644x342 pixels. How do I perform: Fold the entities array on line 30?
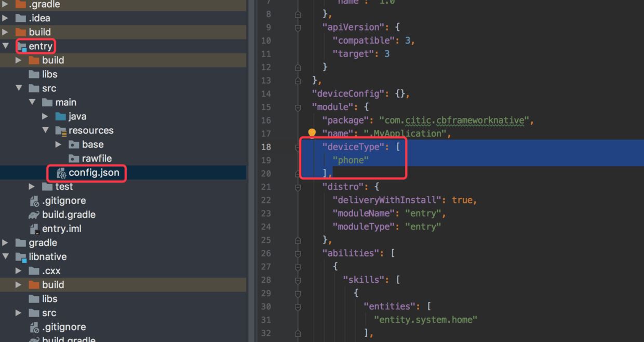click(x=298, y=306)
